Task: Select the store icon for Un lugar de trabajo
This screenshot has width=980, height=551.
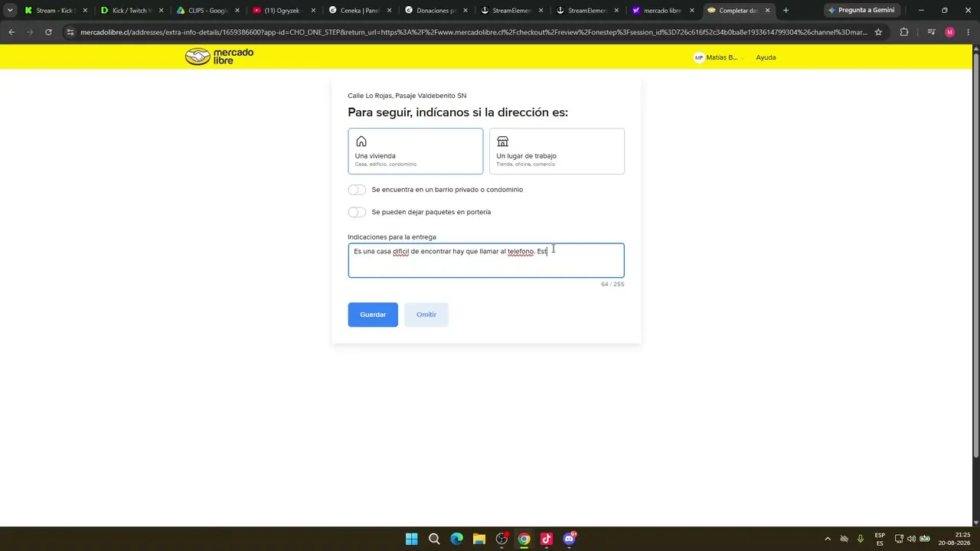Action: [x=502, y=142]
